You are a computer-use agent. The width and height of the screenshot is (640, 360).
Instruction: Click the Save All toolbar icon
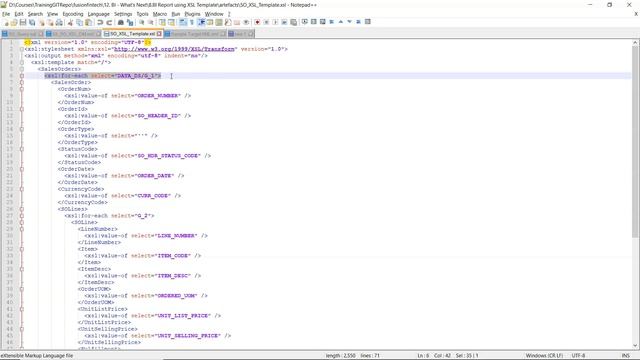pyautogui.click(x=32, y=22)
